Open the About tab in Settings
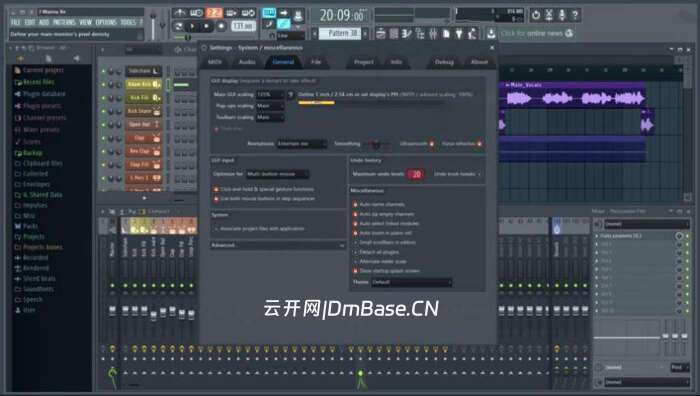The image size is (700, 396). coord(479,62)
